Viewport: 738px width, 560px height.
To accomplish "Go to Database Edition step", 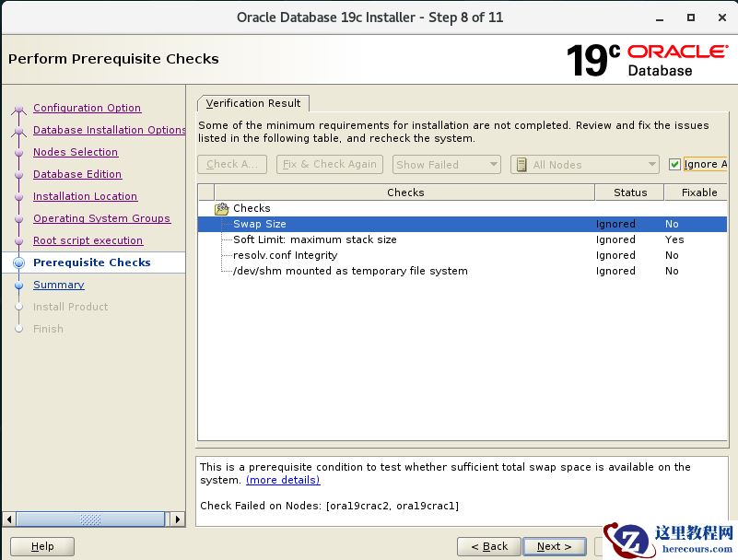I will point(77,174).
